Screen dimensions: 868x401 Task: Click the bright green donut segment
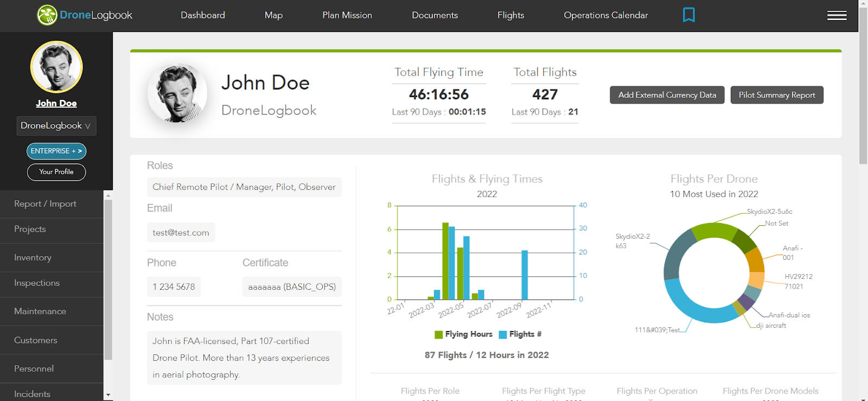point(715,231)
